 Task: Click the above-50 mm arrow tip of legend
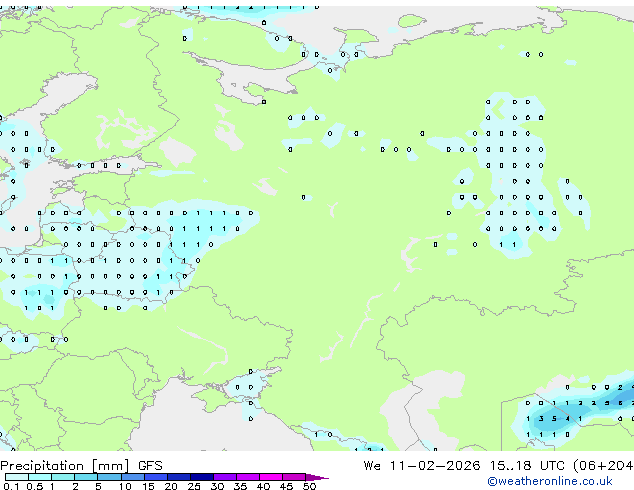pos(317,477)
